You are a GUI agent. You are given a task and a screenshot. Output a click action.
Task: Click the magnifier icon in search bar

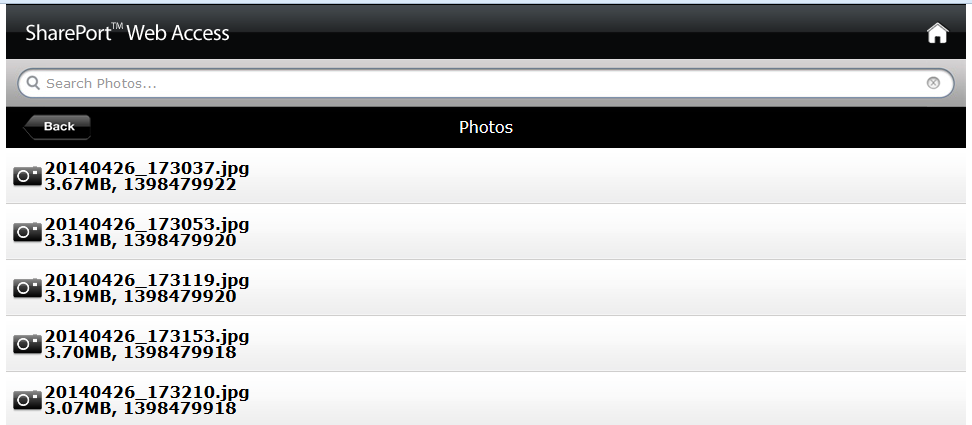click(x=33, y=83)
